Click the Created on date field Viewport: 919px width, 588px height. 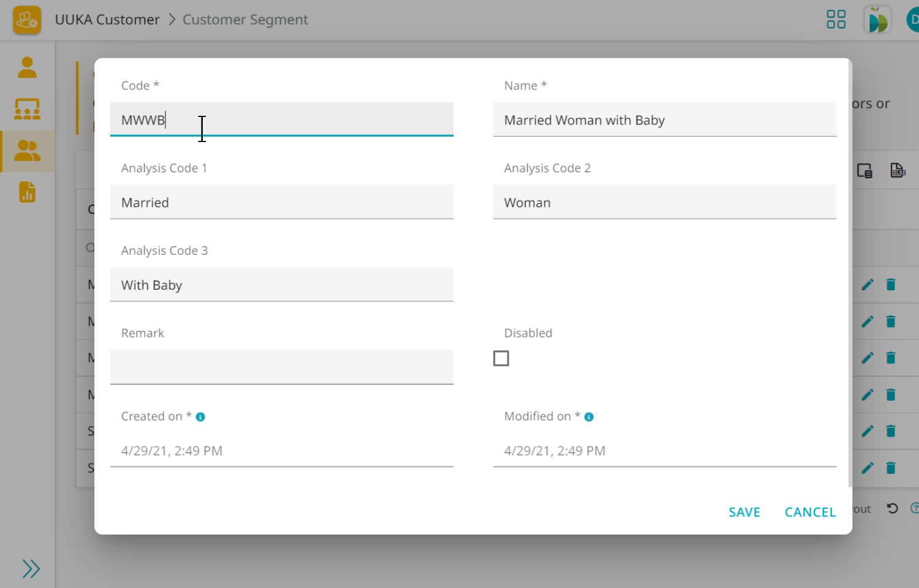pos(282,451)
